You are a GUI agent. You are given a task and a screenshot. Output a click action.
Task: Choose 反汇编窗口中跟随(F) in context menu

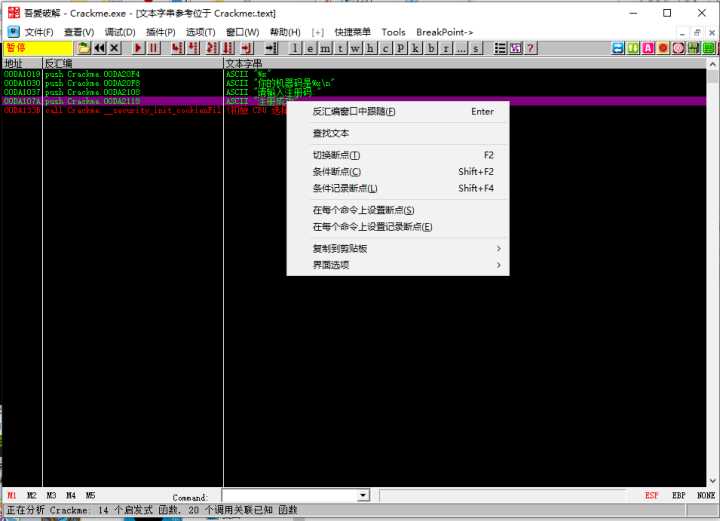[x=398, y=112]
